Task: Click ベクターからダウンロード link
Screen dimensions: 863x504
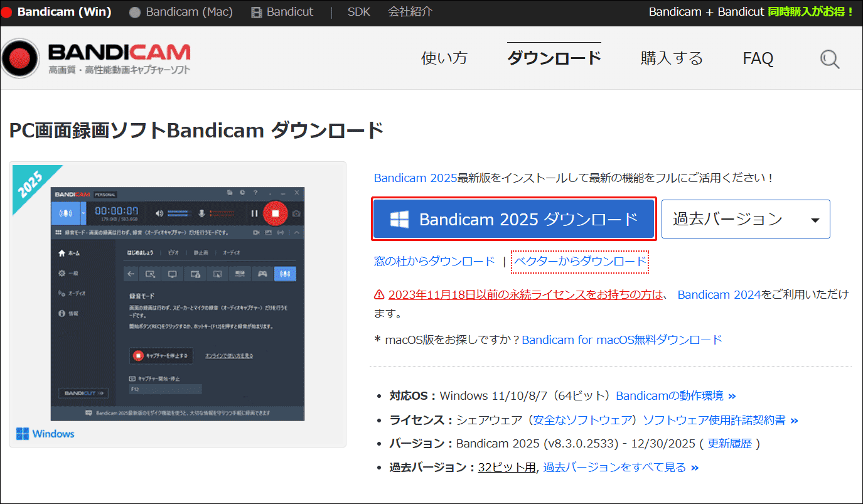Action: [580, 261]
